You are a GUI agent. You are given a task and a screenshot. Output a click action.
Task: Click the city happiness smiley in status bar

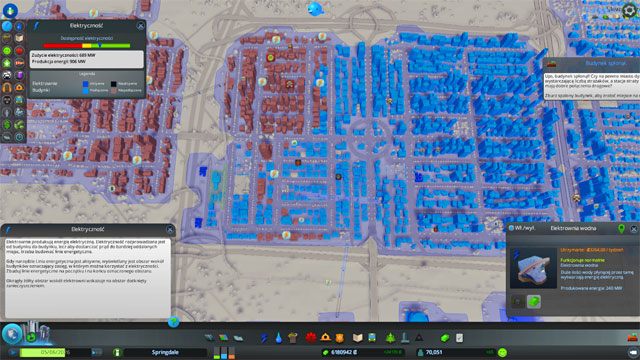(x=502, y=352)
